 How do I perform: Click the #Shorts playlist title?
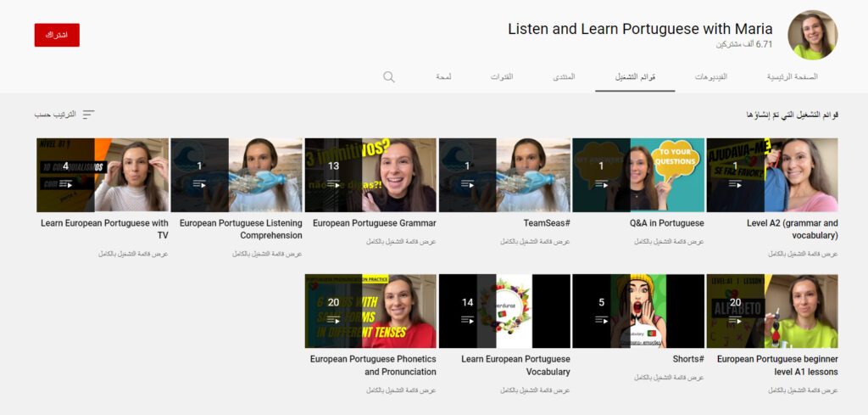pyautogui.click(x=688, y=359)
